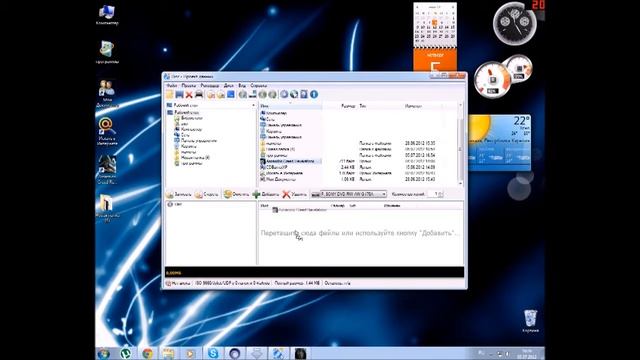Select Корзина in the folder tree
Image resolution: width=640 pixels, height=360 pixels.
point(186,147)
